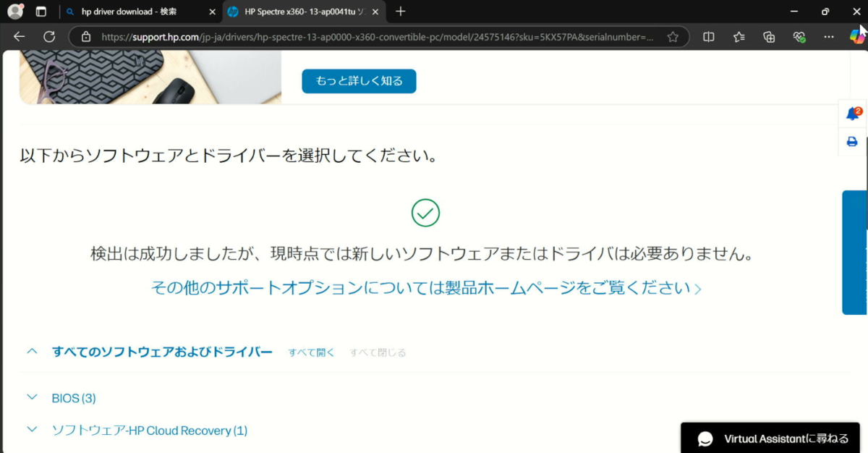Screen dimensions: 868x453
Task: View site security info lock icon
Action: [x=86, y=37]
